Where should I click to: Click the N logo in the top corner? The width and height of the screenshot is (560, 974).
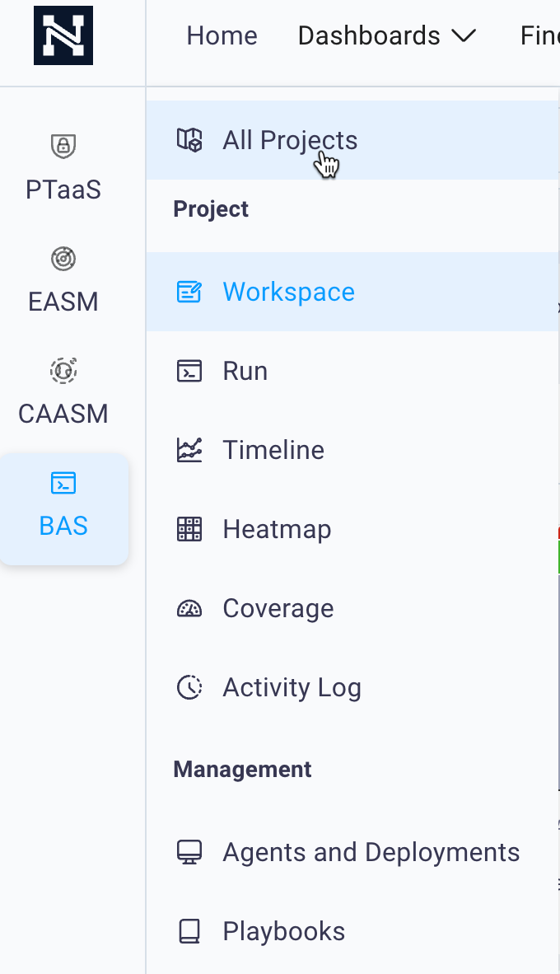point(63,35)
